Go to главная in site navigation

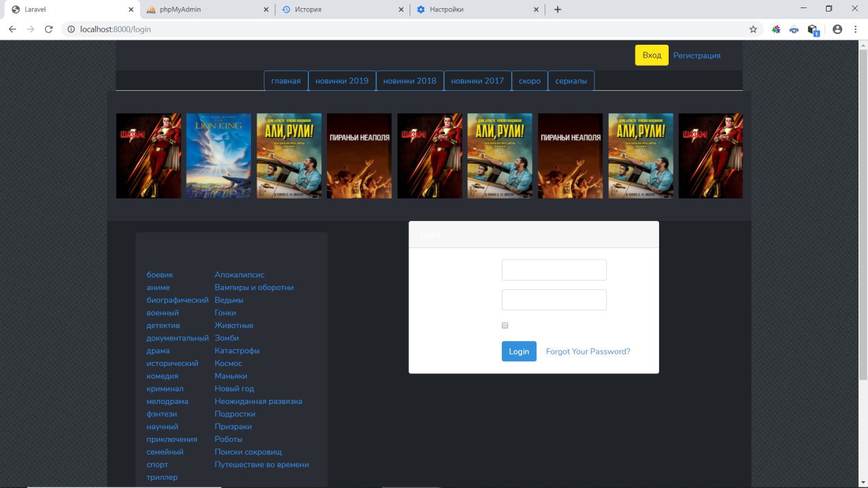click(x=285, y=81)
